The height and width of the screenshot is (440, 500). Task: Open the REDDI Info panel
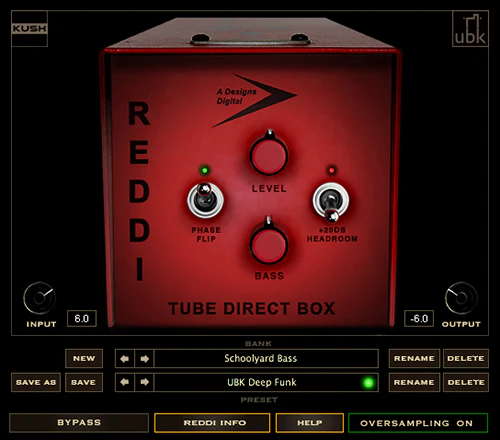(x=212, y=423)
